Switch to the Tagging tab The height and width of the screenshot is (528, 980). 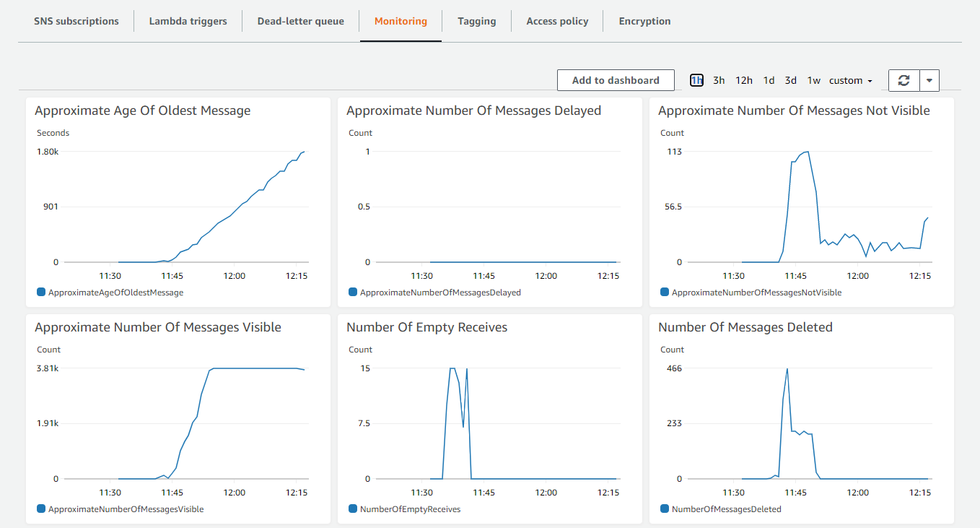(476, 21)
